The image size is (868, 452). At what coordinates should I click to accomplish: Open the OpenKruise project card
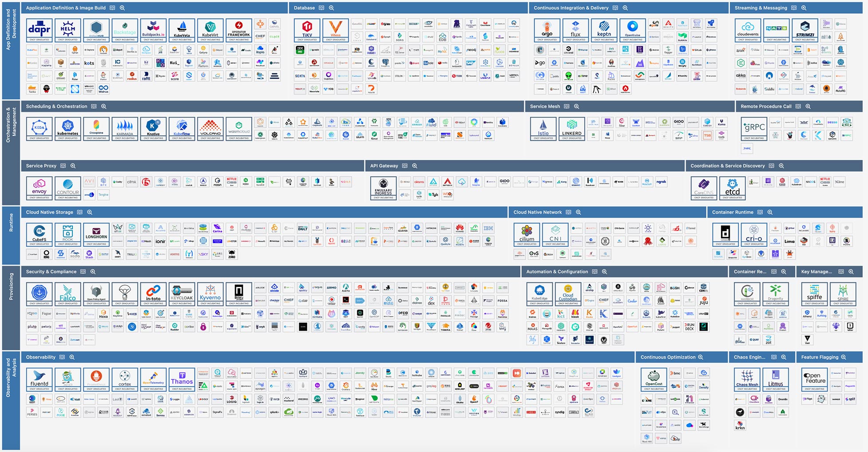click(x=632, y=30)
